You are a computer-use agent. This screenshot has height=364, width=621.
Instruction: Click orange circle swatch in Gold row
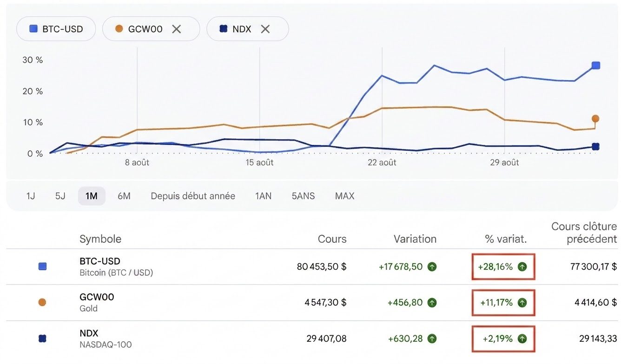[42, 303]
